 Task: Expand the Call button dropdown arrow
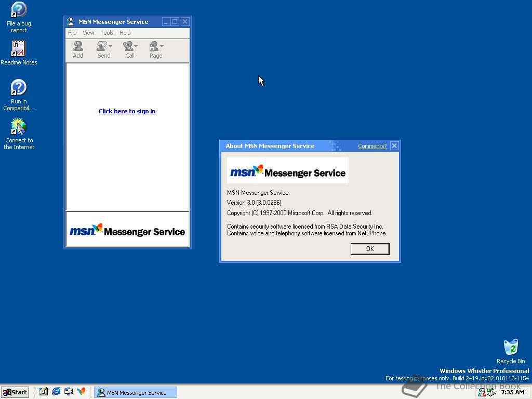[x=136, y=46]
